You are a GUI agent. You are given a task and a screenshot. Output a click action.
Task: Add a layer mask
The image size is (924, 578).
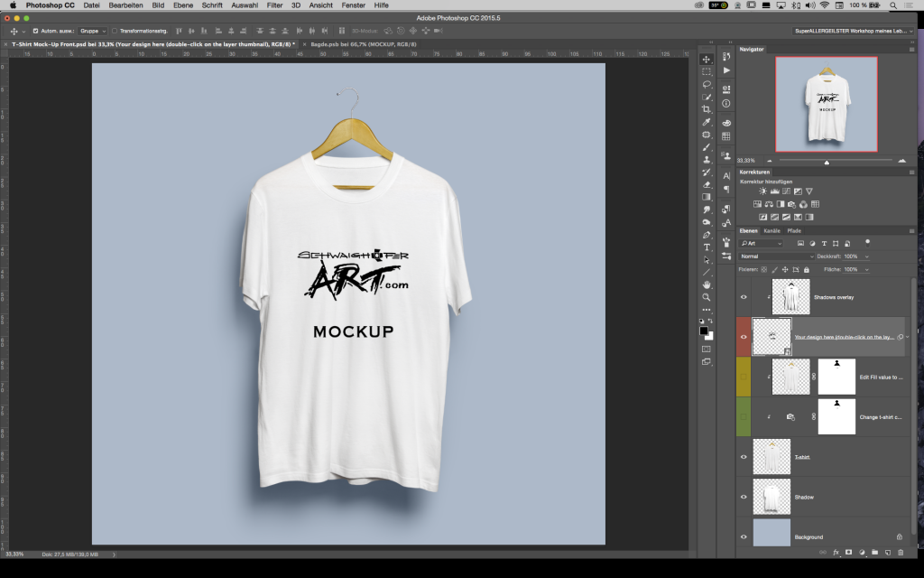coord(848,553)
